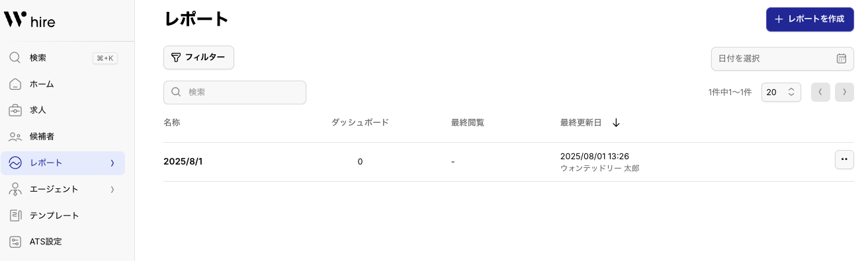Screen dimensions: 868x261
Task: Click the 日付を選択 date field
Action: (782, 58)
